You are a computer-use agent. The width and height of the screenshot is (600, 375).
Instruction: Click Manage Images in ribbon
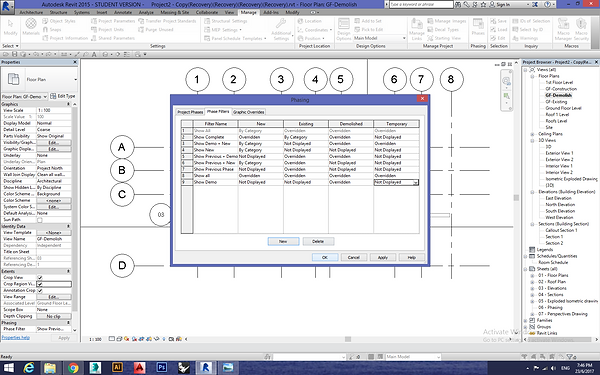[x=447, y=21]
